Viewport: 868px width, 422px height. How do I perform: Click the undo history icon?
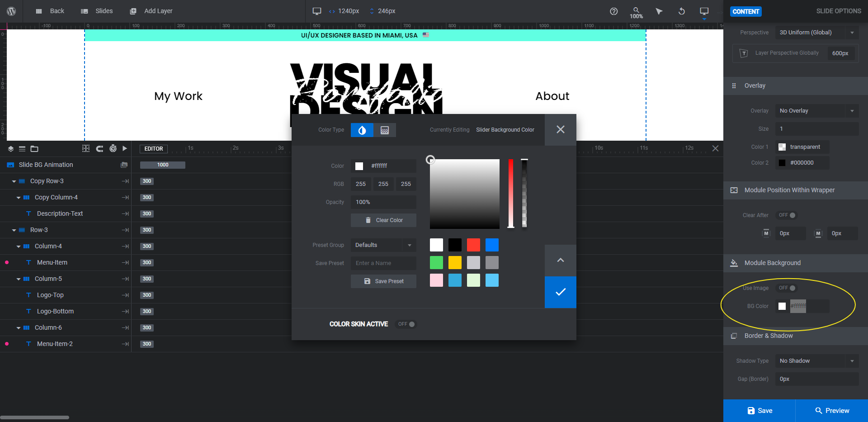pyautogui.click(x=682, y=11)
